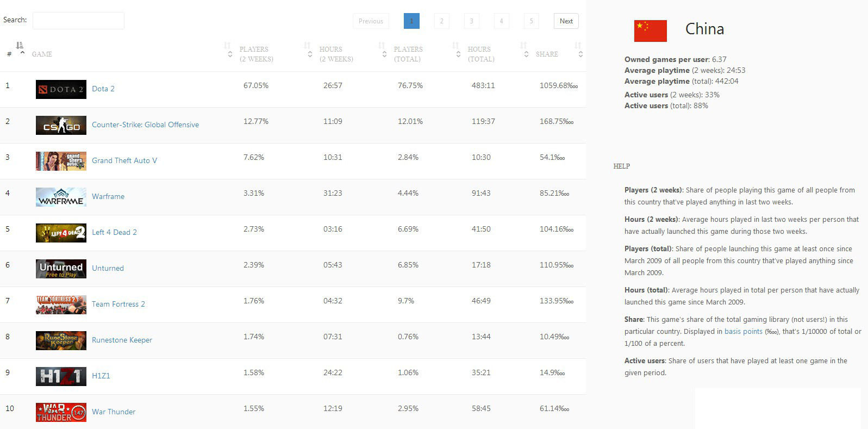This screenshot has width=868, height=429.
Task: Open the Grand Theft Auto V thumbnail
Action: click(61, 161)
